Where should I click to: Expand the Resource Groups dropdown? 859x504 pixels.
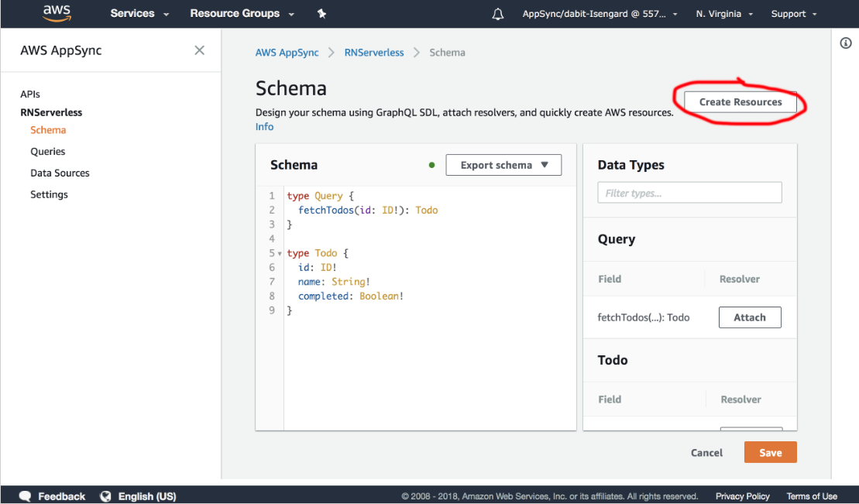pyautogui.click(x=242, y=14)
